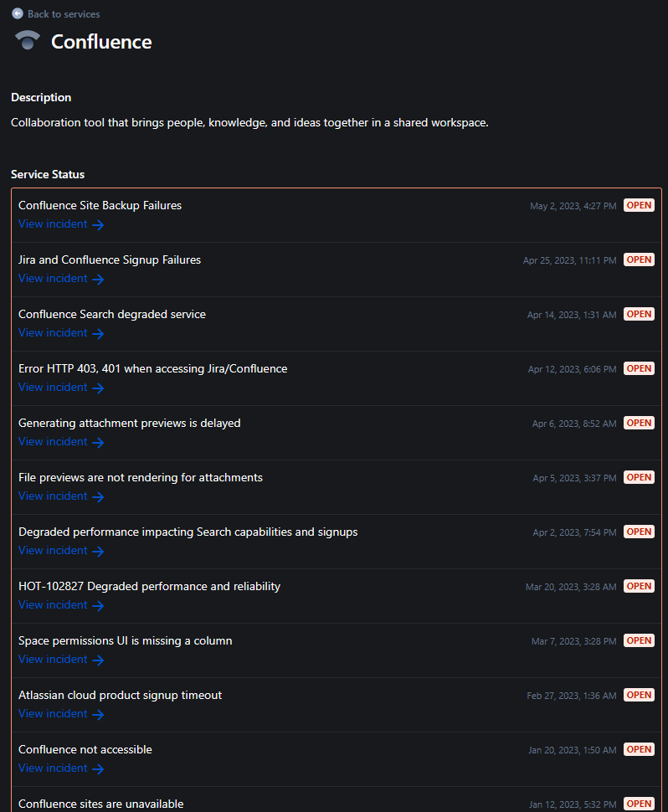Click the arrow icon beside View incident for Generating attachment previews is delayed

96,442
